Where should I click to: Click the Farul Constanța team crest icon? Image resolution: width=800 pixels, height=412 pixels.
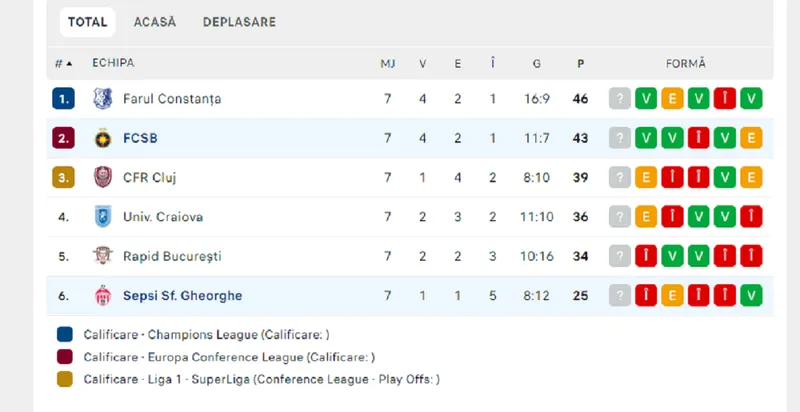[x=101, y=99]
